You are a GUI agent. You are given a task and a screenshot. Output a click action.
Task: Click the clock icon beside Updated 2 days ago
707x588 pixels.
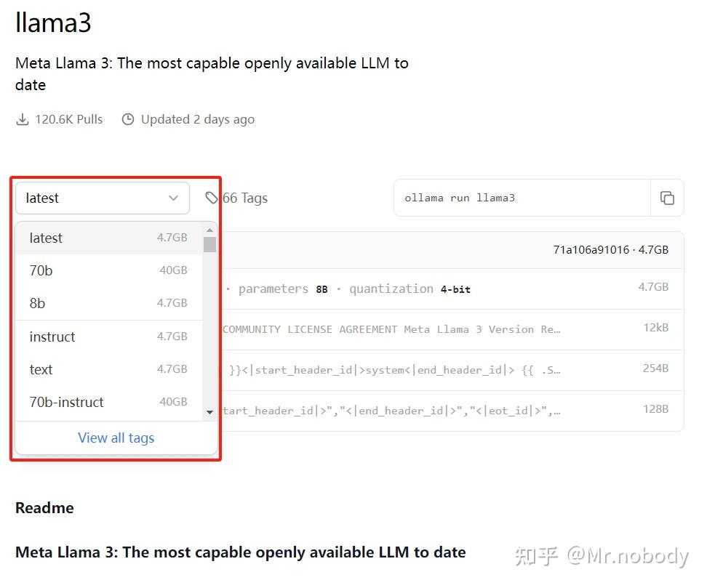pos(128,118)
